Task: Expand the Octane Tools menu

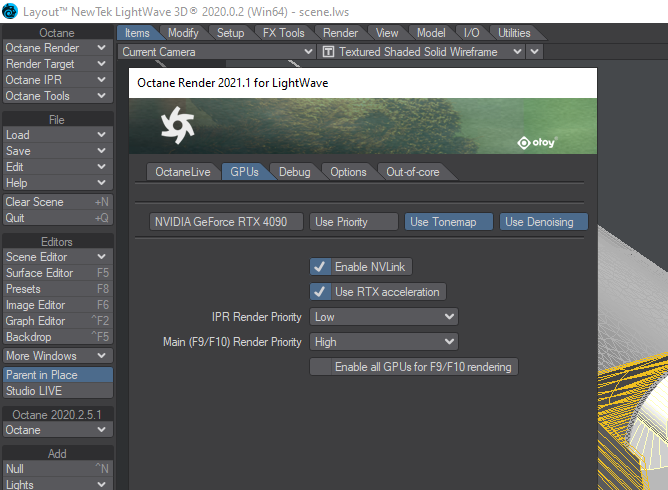Action: 58,96
